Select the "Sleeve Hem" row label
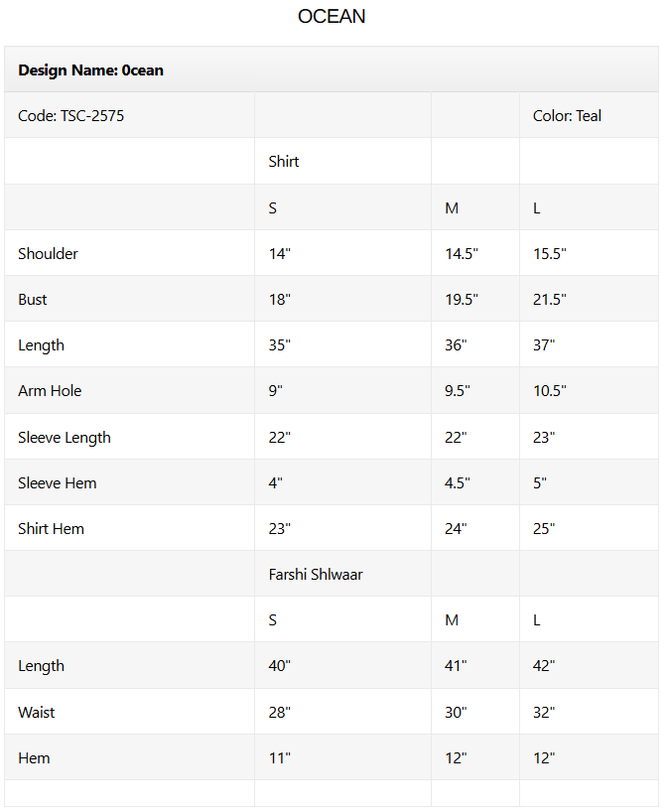Viewport: 667px width, 812px height. tap(58, 483)
